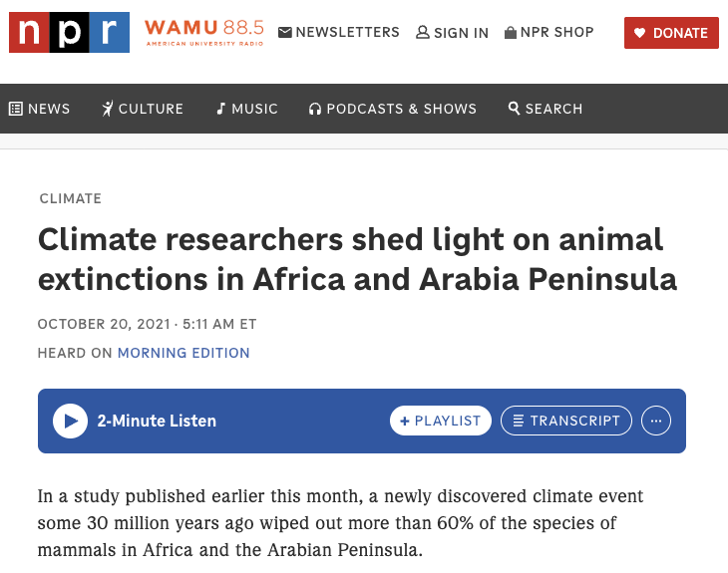The width and height of the screenshot is (728, 573).
Task: Play the 2-Minute Listen audio
Action: [70, 421]
